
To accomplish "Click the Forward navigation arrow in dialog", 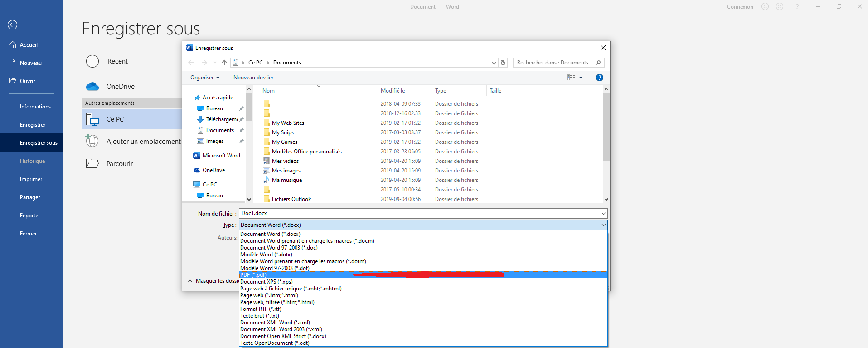I will coord(204,63).
